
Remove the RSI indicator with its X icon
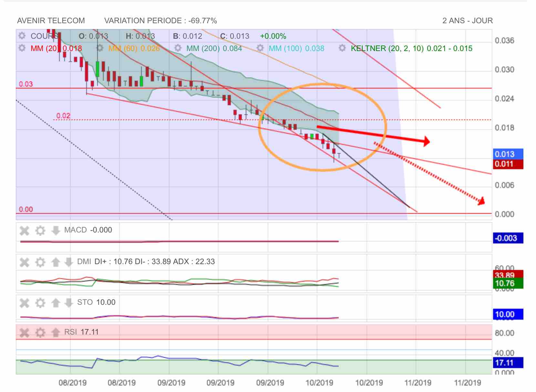point(25,332)
